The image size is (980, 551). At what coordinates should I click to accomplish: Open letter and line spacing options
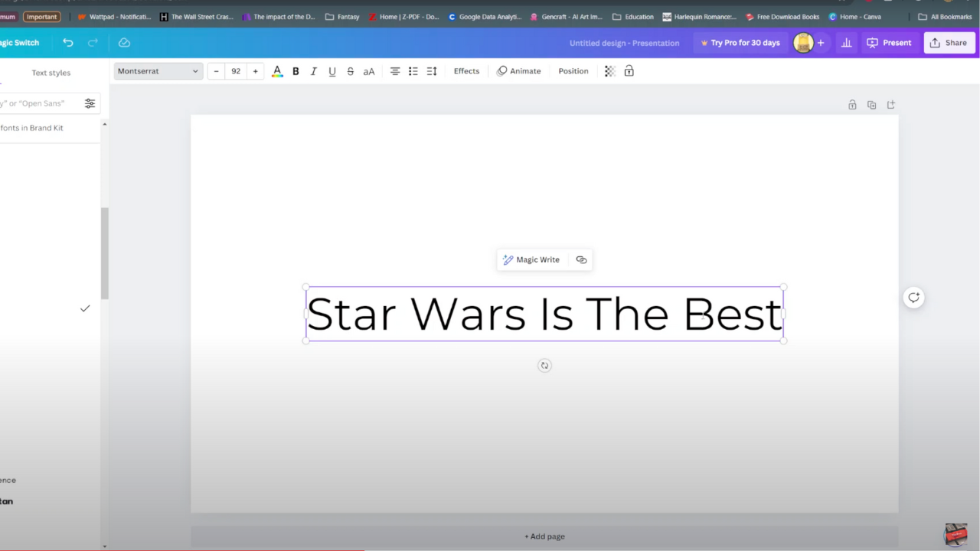(x=432, y=71)
